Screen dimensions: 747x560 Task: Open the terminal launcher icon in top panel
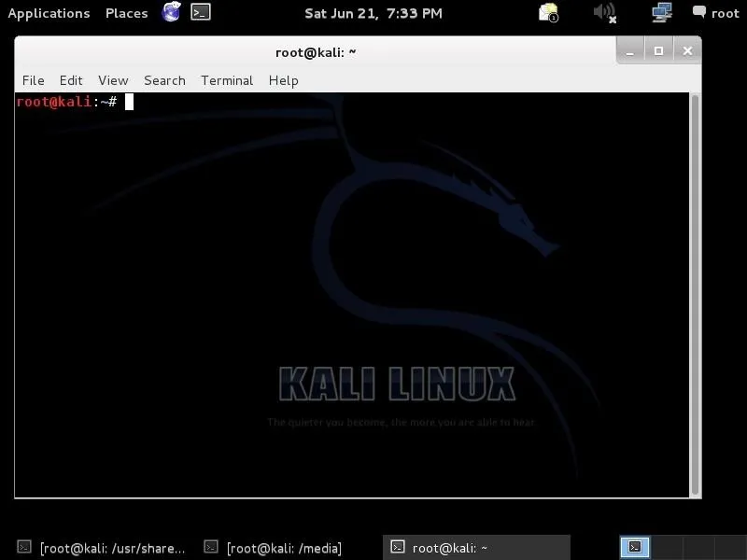click(x=200, y=12)
